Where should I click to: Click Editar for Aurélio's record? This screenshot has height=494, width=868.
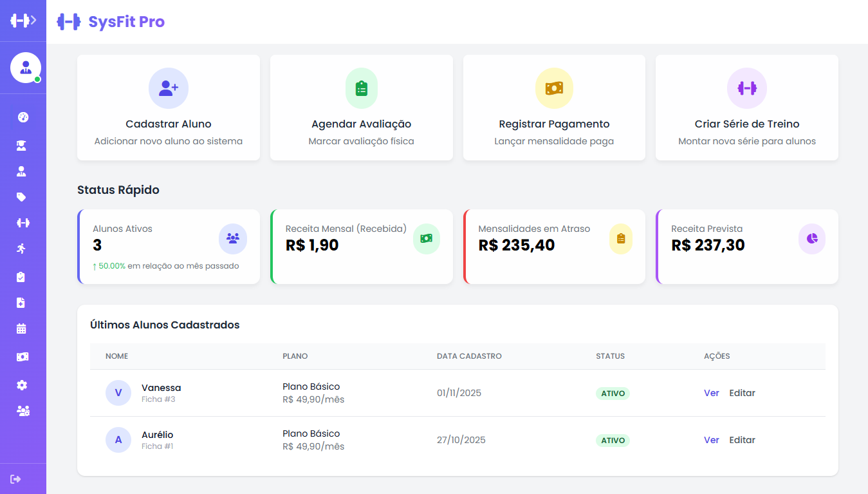[x=742, y=439]
